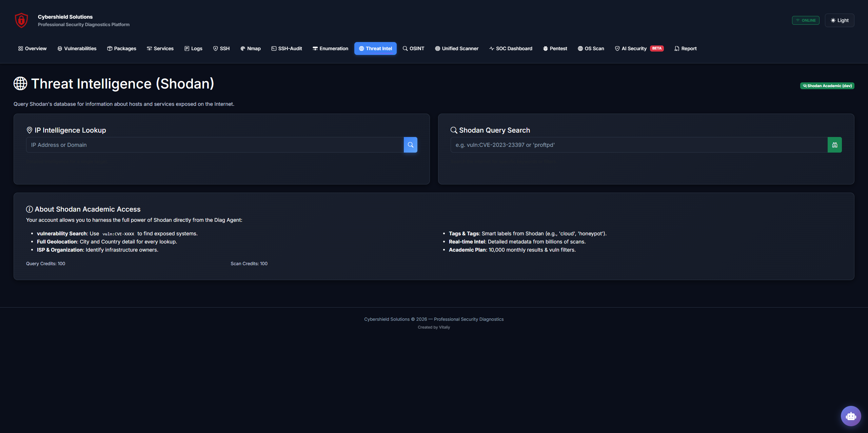Click the Created by Vitaliy link
This screenshot has height=433, width=868.
click(434, 327)
